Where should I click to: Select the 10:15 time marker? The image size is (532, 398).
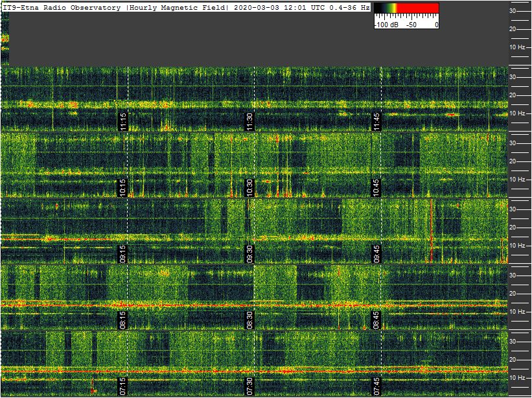pyautogui.click(x=123, y=187)
